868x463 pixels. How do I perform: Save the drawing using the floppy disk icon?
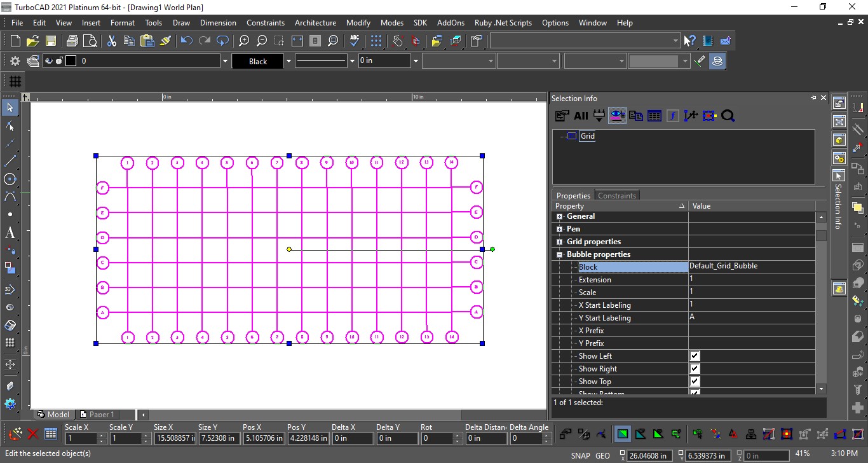51,41
